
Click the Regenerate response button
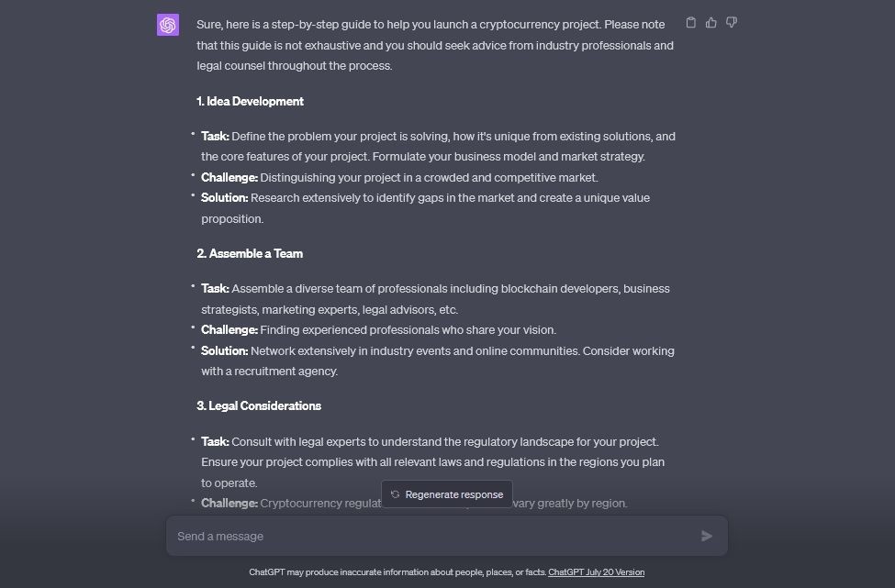(447, 494)
